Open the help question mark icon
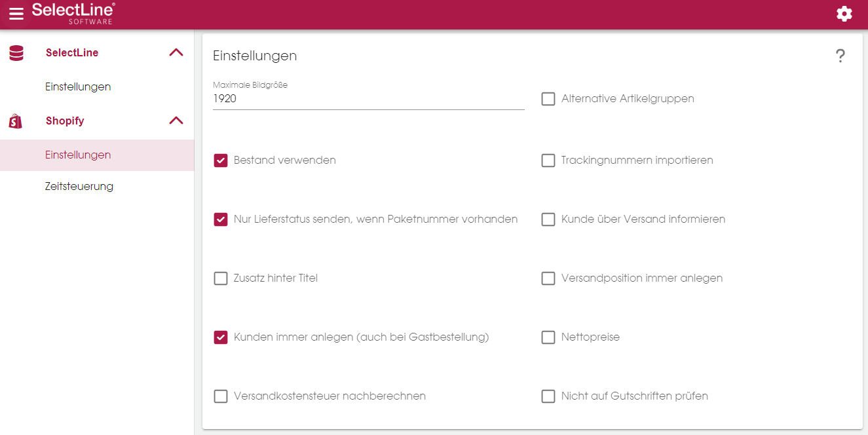This screenshot has width=868, height=435. (840, 56)
